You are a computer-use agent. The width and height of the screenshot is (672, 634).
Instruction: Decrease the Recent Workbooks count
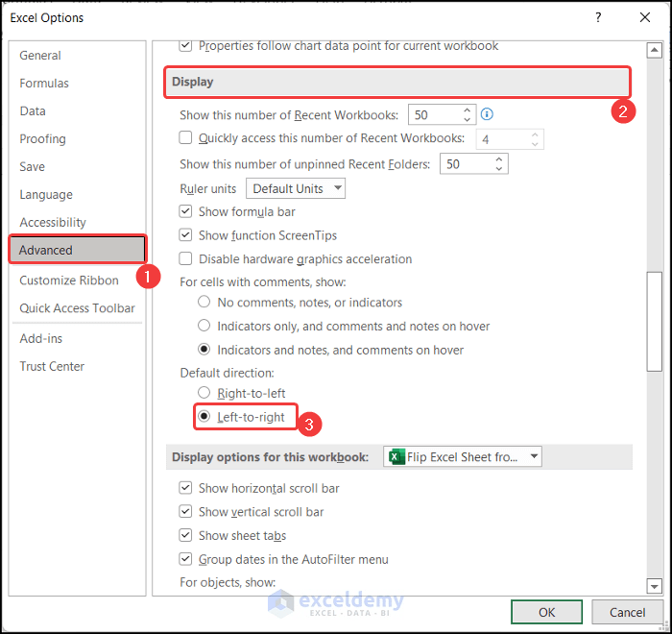pyautogui.click(x=468, y=119)
